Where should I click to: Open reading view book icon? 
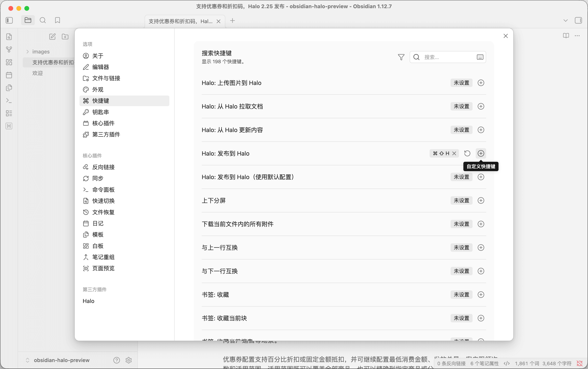tap(566, 36)
